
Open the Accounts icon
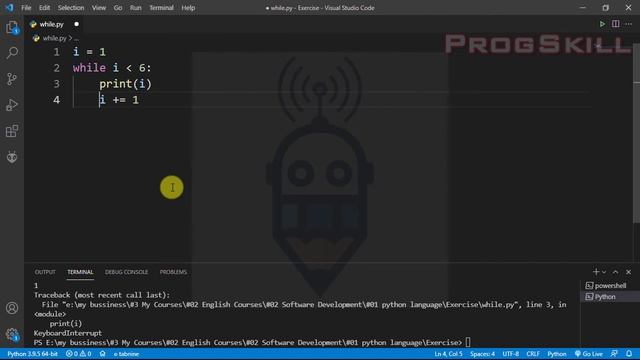pos(12,308)
